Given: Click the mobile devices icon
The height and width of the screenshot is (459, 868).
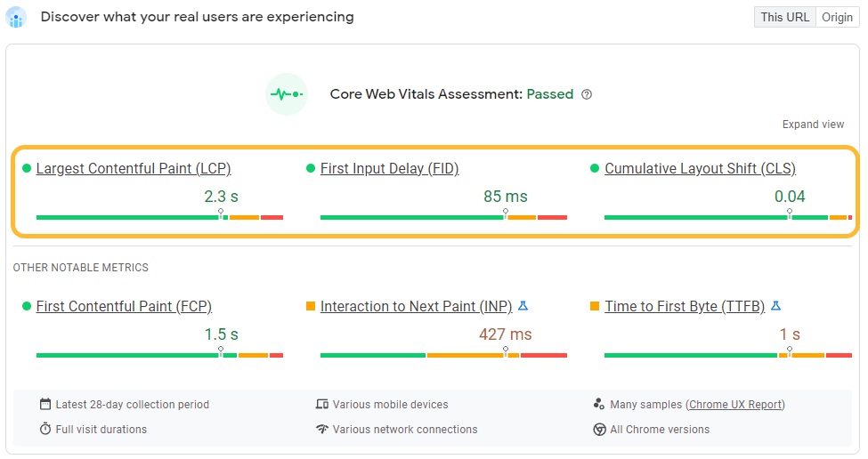Looking at the screenshot, I should tap(322, 404).
